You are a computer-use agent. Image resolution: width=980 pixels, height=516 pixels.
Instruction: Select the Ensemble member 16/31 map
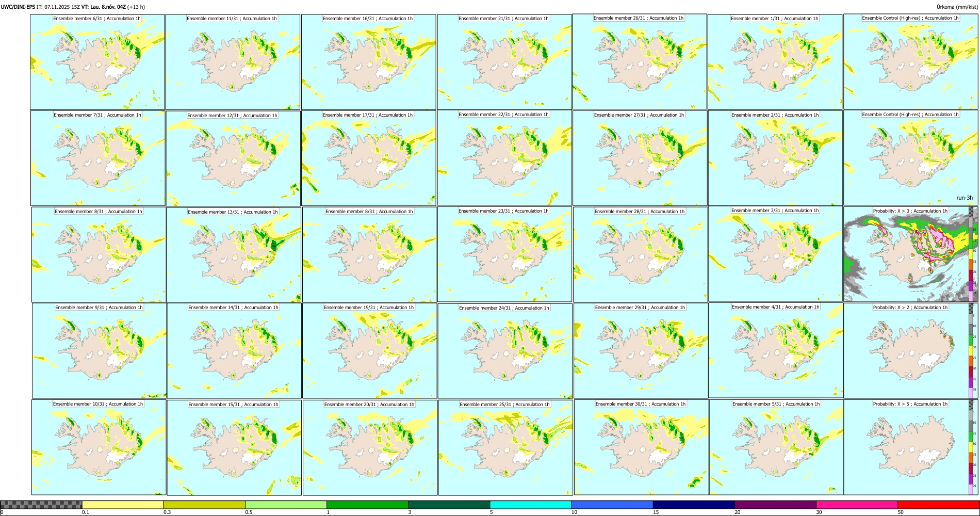(368, 62)
